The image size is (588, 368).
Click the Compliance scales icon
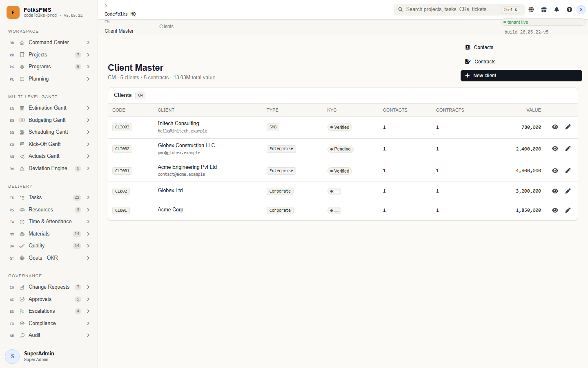(22, 323)
